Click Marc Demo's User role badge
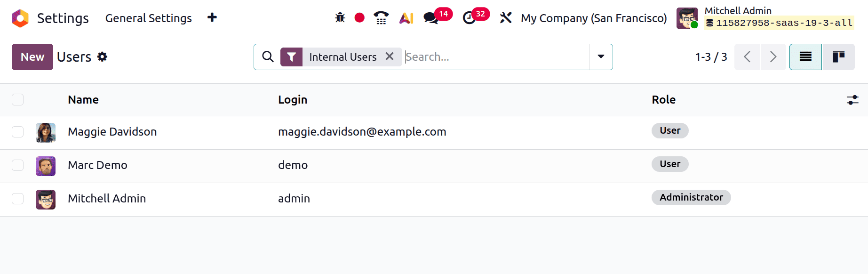 (670, 164)
